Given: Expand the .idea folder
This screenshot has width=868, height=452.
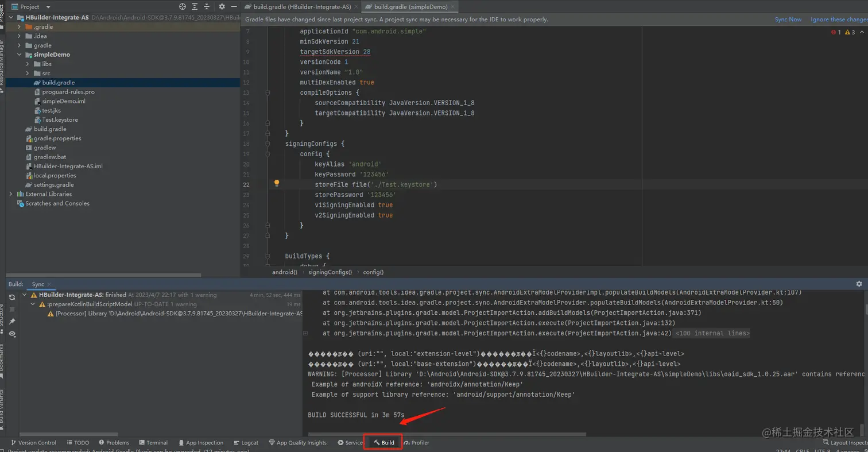Looking at the screenshot, I should pyautogui.click(x=20, y=36).
